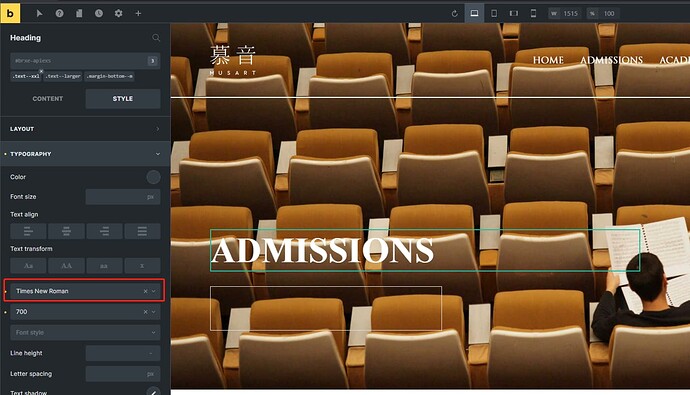Viewport: 690px width, 395px height.
Task: Select the Style tab
Action: point(123,99)
